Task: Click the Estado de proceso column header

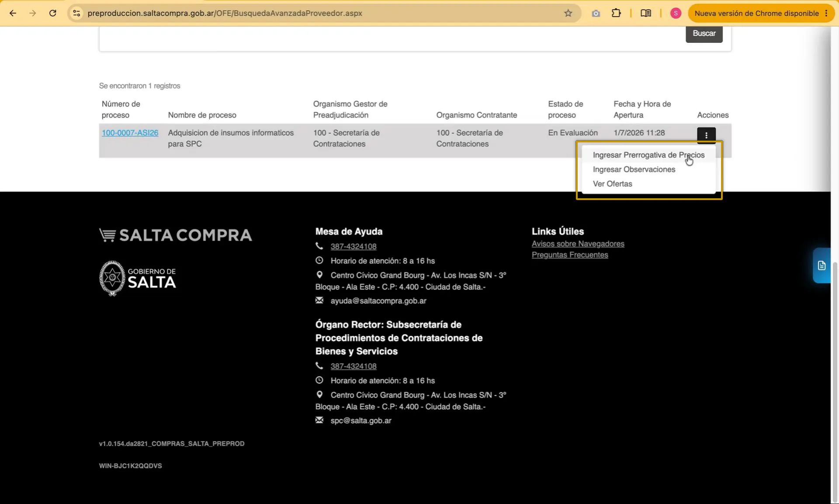Action: [565, 110]
